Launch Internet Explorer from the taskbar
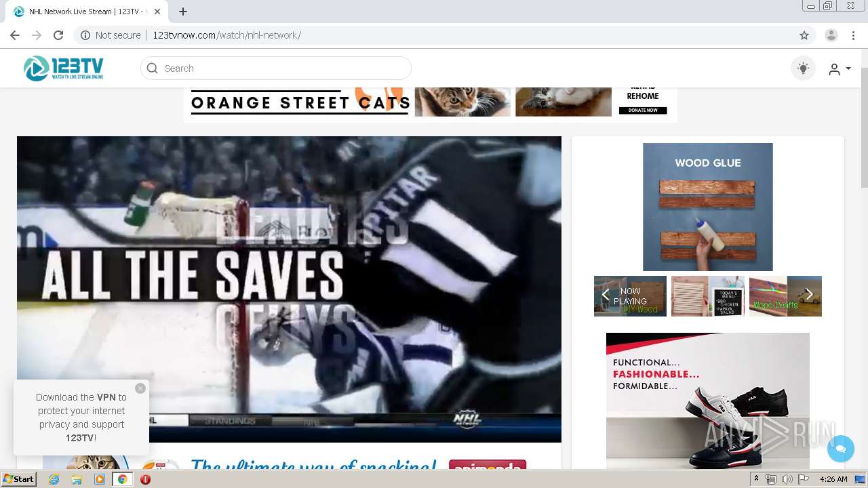The width and height of the screenshot is (868, 488). 54,479
